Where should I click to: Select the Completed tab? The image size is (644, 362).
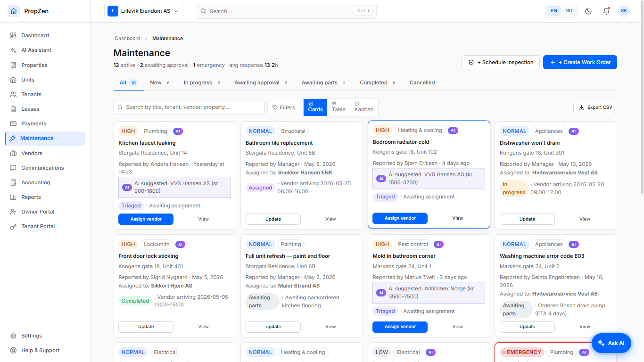coord(379,82)
